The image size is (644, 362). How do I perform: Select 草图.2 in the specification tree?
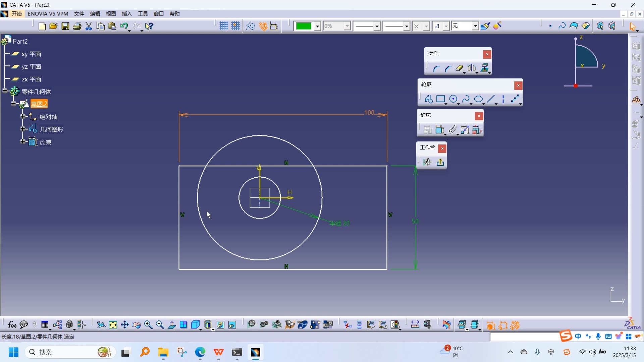[39, 104]
